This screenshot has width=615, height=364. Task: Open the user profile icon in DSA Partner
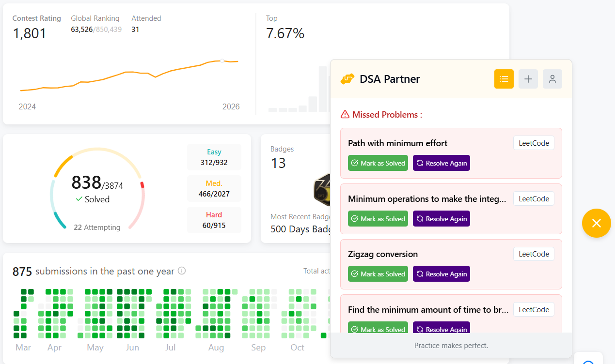click(552, 79)
